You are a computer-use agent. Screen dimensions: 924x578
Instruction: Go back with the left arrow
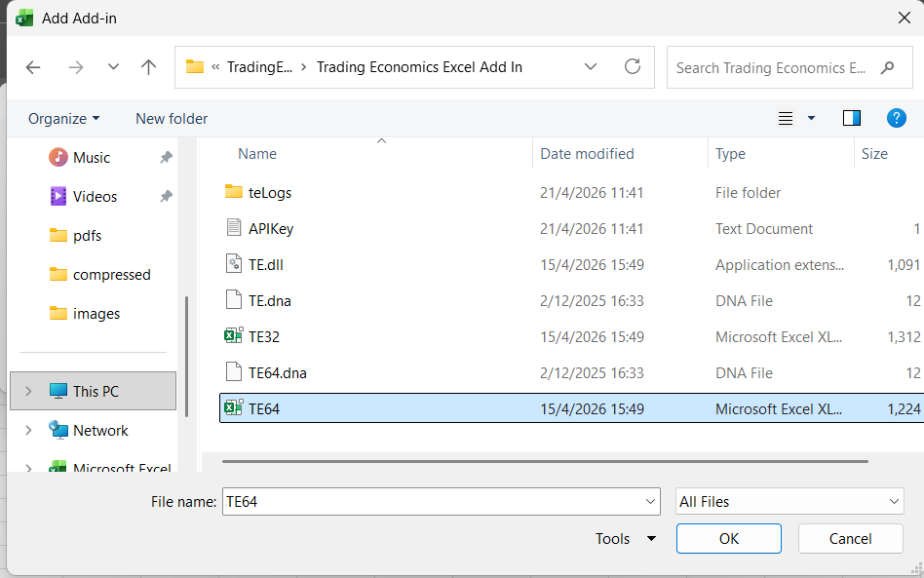coord(33,67)
